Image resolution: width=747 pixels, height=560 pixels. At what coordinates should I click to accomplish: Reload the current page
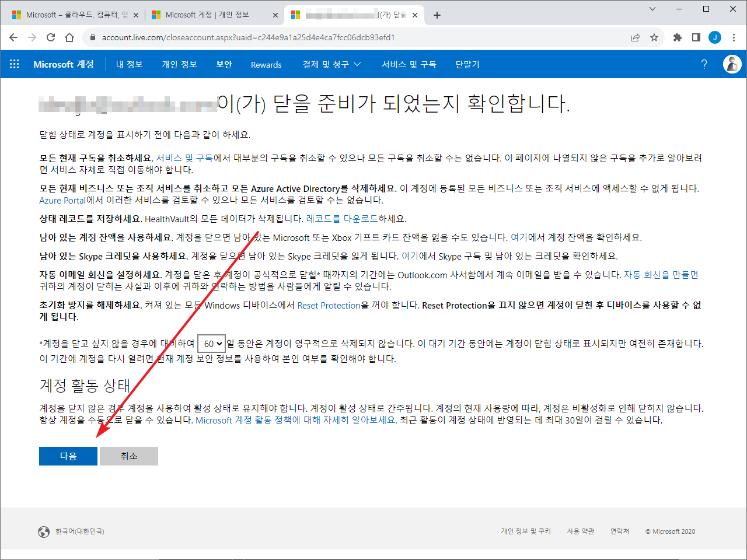click(51, 37)
